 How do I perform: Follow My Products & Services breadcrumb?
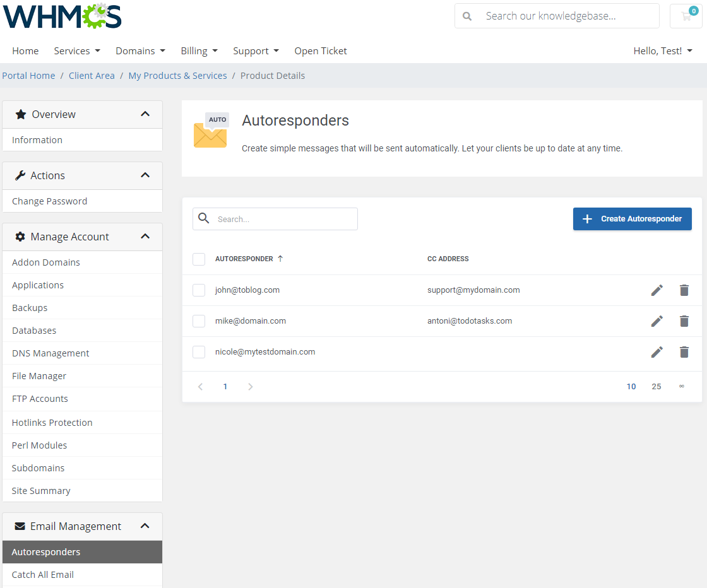point(177,76)
